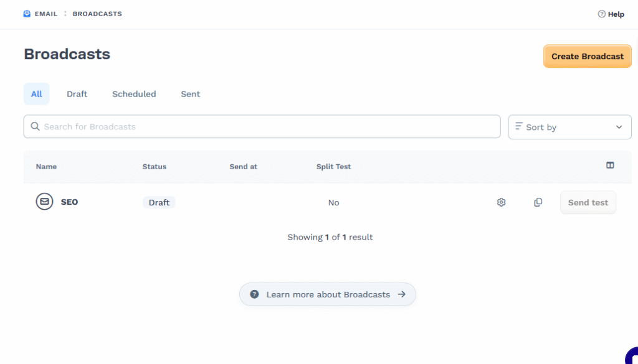Switch to the Draft tab
This screenshot has width=638, height=364.
(x=77, y=94)
